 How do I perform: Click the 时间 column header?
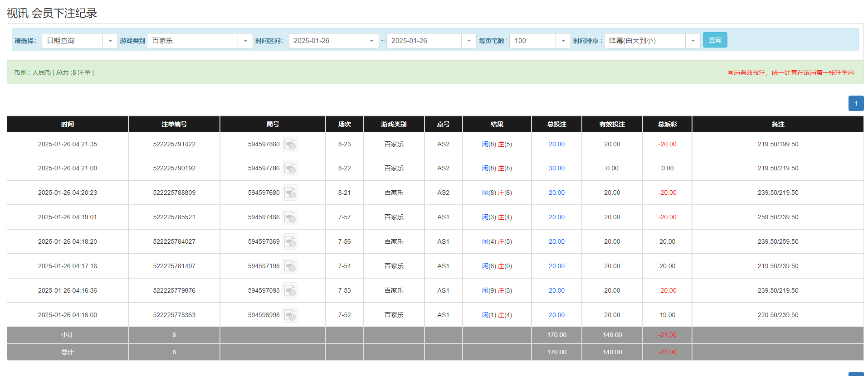68,124
